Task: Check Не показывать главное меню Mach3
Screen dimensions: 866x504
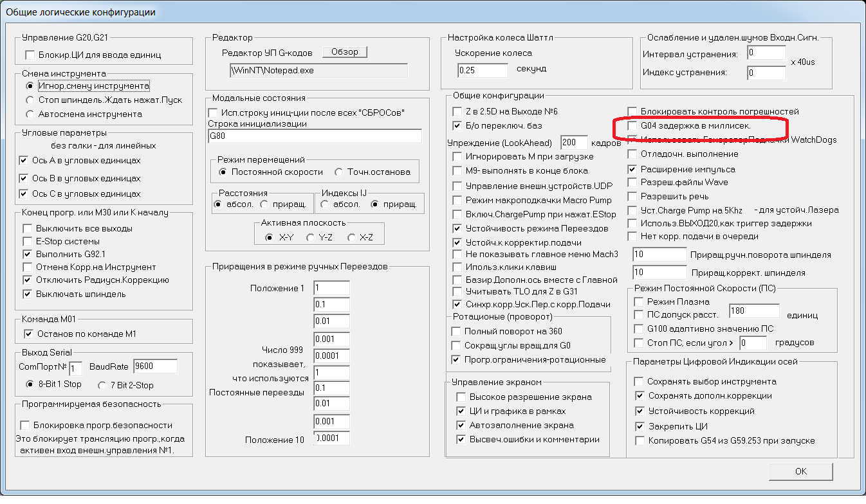Action: coord(457,254)
